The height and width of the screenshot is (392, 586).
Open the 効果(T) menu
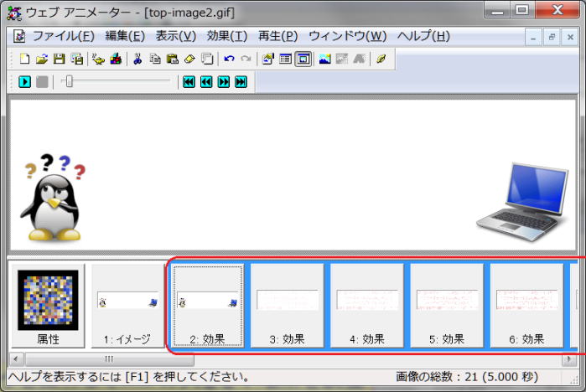tap(227, 36)
